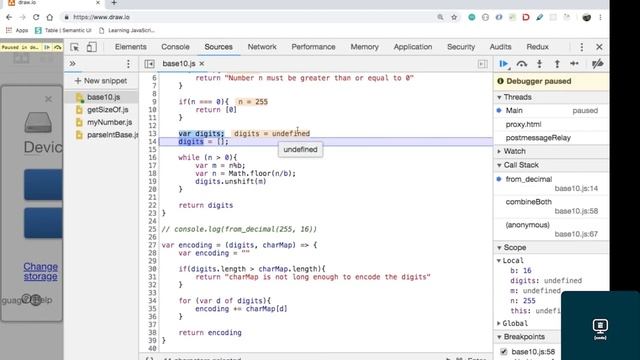The height and width of the screenshot is (360, 640).
Task: Click the pretty print braces icon
Action: point(150,358)
